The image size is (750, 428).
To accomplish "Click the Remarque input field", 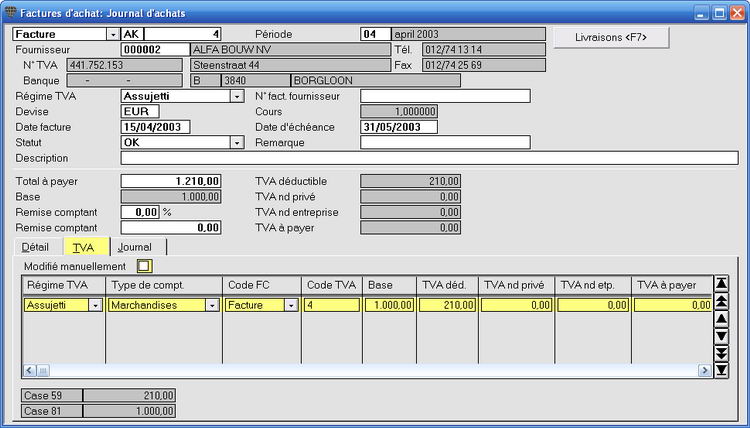I will [445, 143].
